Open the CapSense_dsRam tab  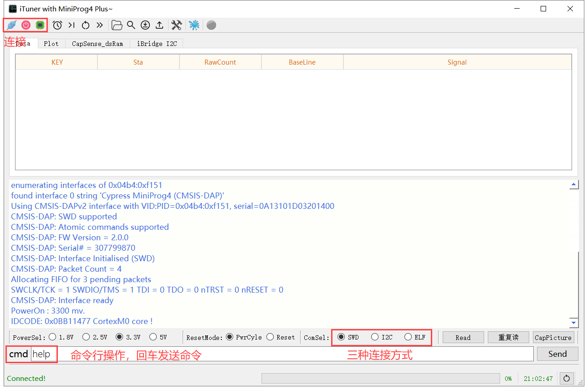(97, 44)
